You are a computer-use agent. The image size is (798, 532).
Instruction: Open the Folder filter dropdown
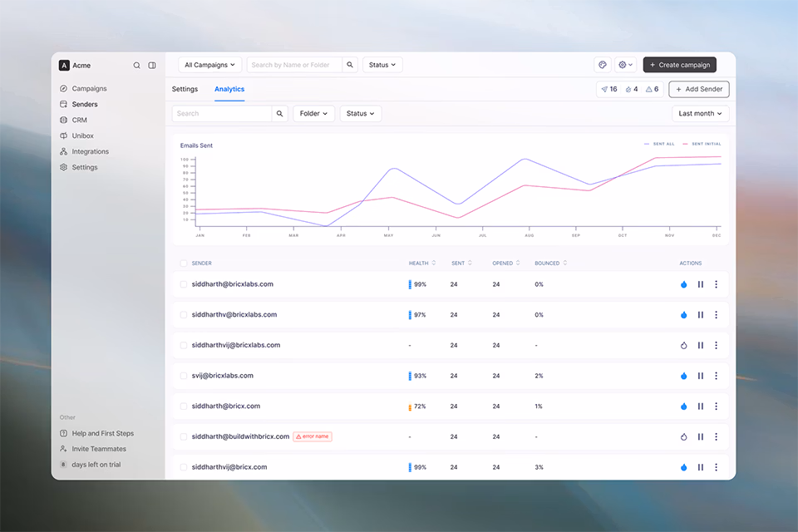pos(313,114)
